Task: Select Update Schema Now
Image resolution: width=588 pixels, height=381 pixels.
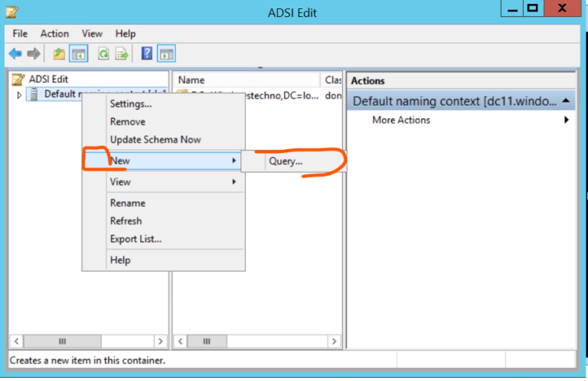Action: pyautogui.click(x=164, y=140)
